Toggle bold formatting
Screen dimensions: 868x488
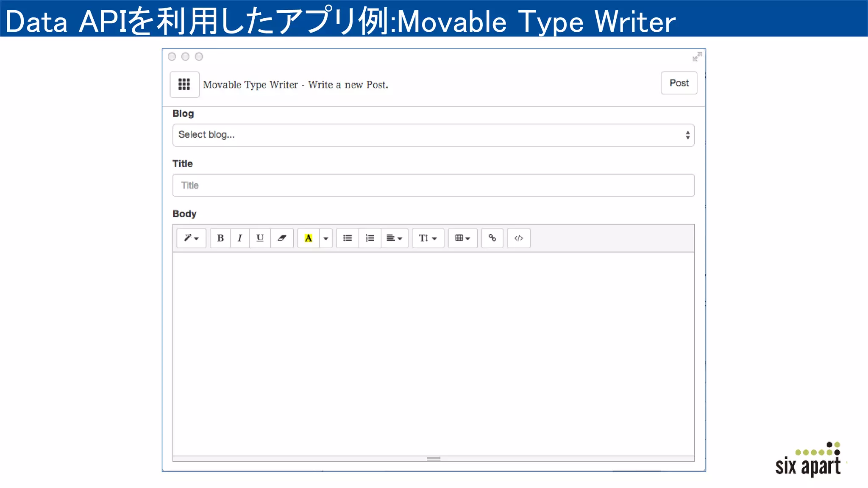(x=220, y=238)
